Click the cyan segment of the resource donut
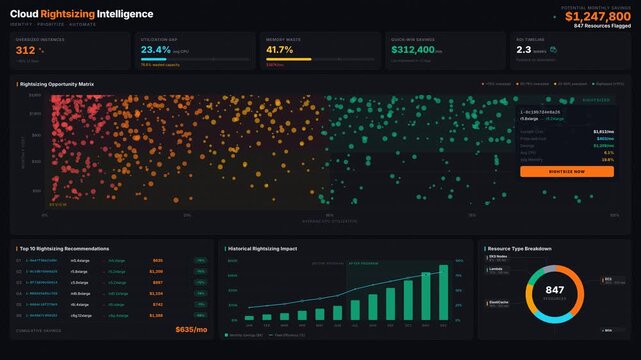 coord(554,318)
